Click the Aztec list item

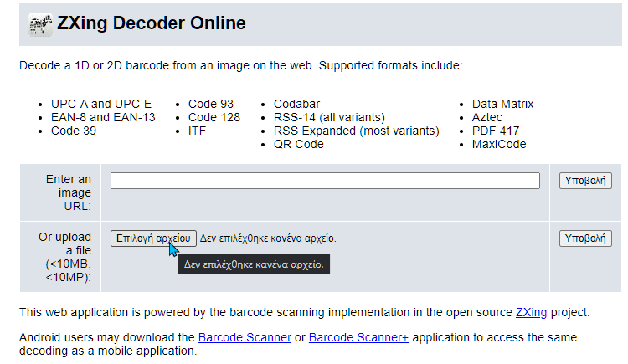(487, 117)
